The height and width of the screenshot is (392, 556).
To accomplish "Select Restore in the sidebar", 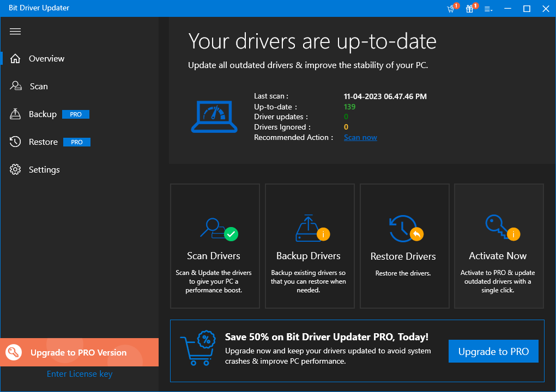I will tap(43, 142).
